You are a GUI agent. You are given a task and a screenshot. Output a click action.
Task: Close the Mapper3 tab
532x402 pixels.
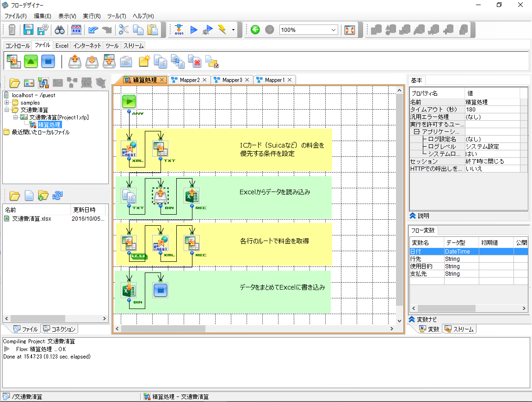(247, 80)
